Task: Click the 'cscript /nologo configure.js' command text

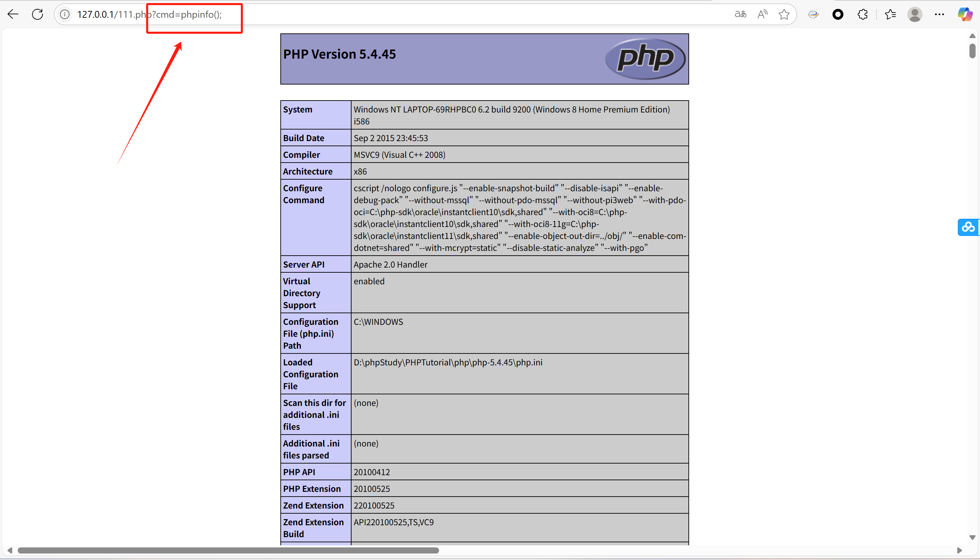Action: 519,218
